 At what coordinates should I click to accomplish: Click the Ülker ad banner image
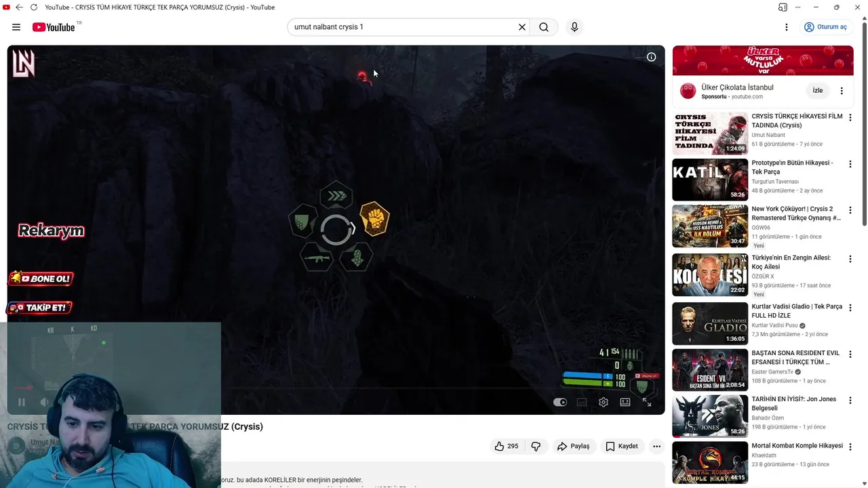pos(763,60)
